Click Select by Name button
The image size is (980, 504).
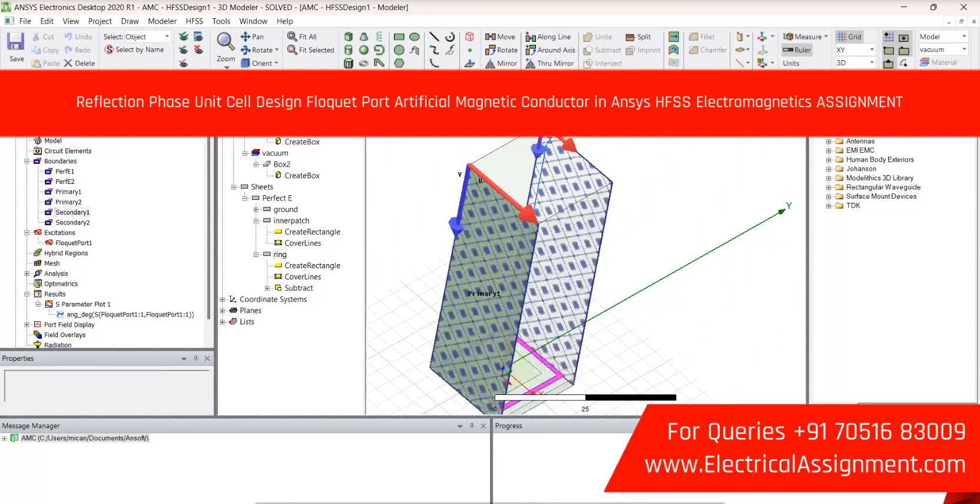[x=134, y=50]
